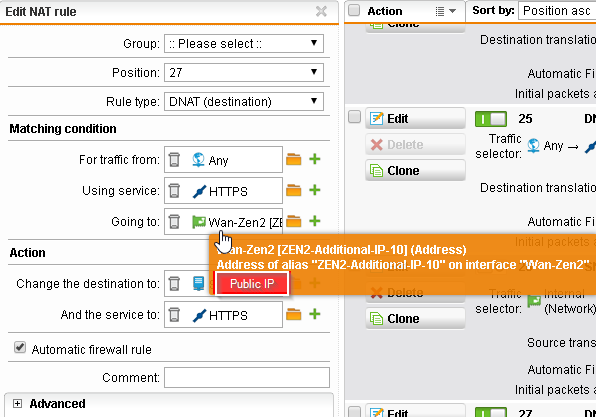Open folder browser for 'Using service'

pos(293,190)
